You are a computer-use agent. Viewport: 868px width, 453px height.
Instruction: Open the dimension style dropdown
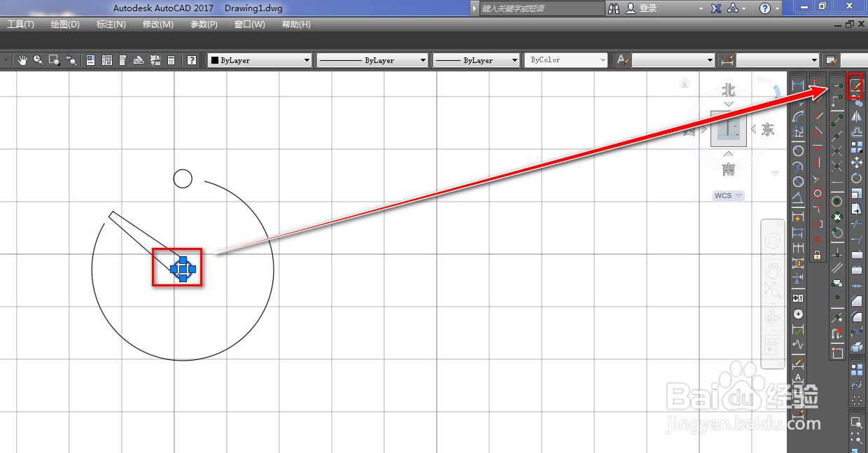click(778, 60)
